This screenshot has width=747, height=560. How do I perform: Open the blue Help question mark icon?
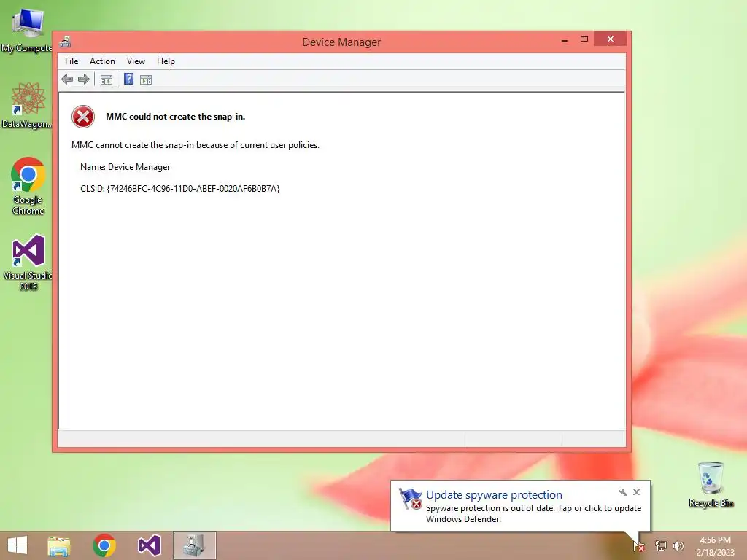[128, 79]
